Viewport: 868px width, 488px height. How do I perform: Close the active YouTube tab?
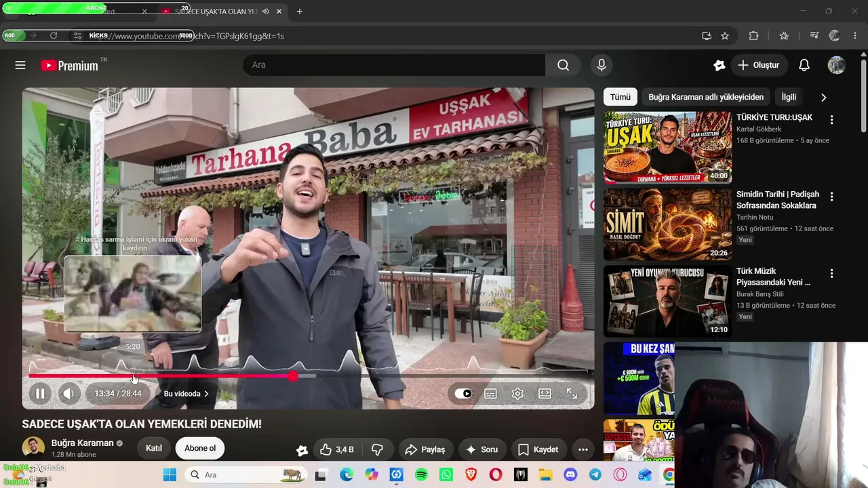pyautogui.click(x=279, y=12)
